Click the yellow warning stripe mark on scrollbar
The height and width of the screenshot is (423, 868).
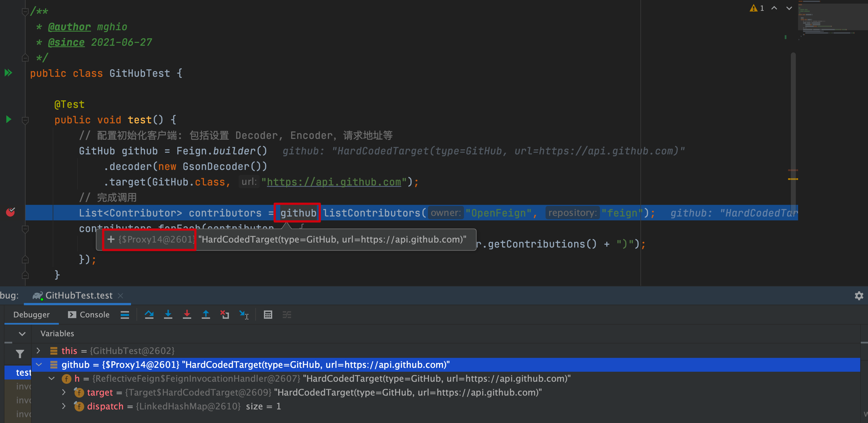tap(793, 179)
